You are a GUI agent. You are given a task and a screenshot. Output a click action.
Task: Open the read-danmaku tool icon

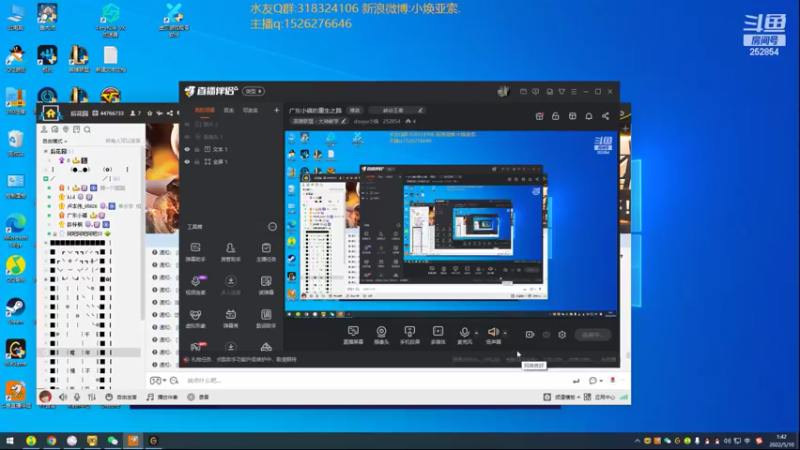266,285
